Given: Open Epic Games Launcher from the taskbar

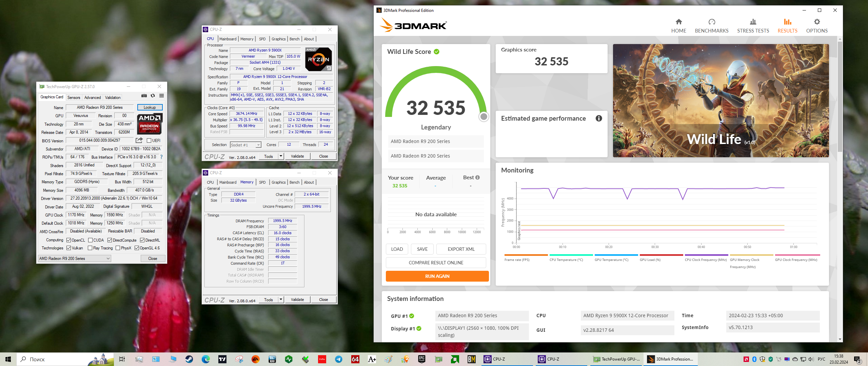Looking at the screenshot, I should (x=422, y=359).
